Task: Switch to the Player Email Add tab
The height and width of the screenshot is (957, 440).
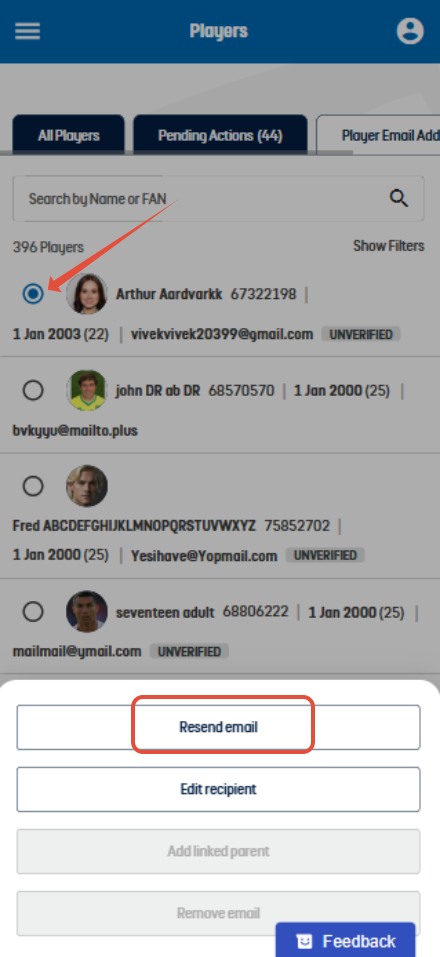Action: [x=378, y=135]
